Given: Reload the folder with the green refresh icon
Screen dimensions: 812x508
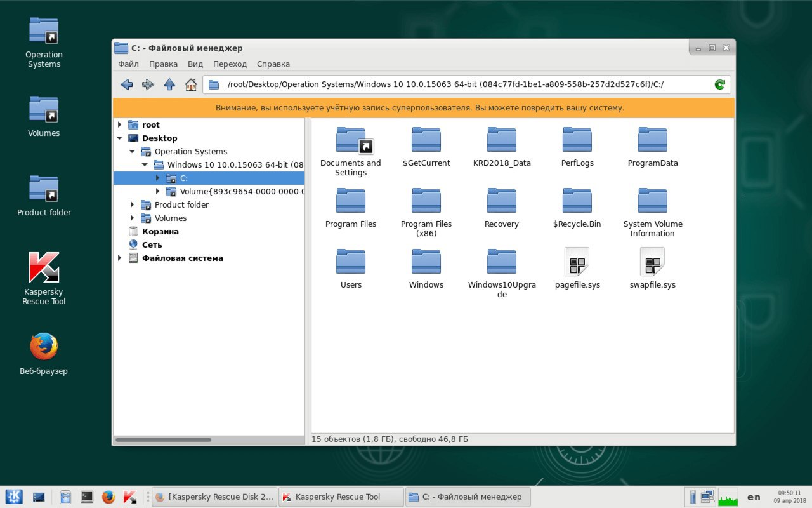Looking at the screenshot, I should tap(719, 84).
